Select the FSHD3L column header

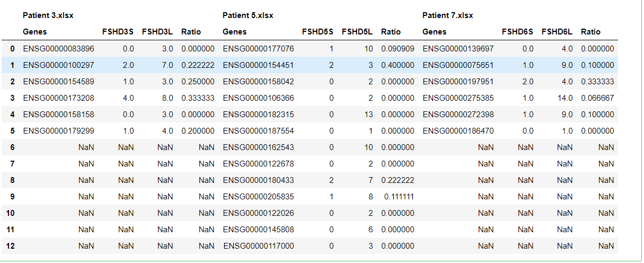click(157, 32)
